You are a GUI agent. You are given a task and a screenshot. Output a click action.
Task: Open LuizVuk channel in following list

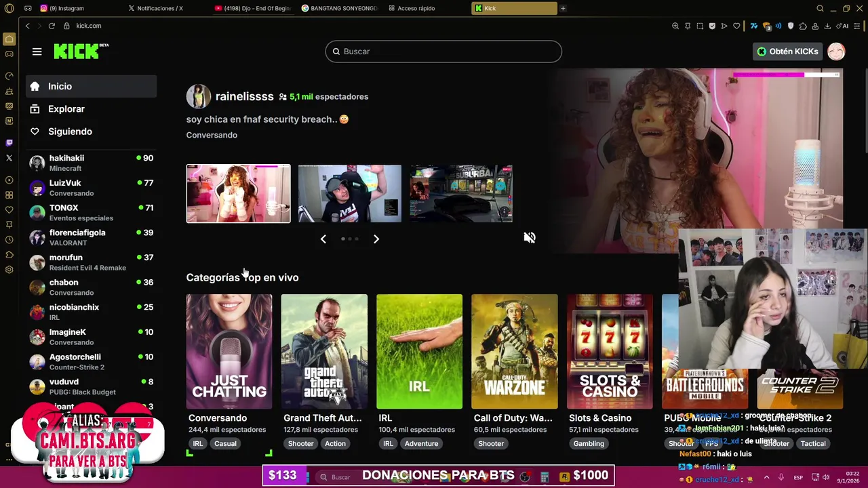tap(92, 188)
